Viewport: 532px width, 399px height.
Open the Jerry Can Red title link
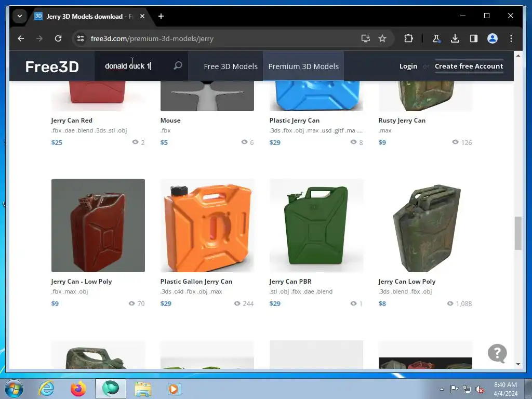72,120
